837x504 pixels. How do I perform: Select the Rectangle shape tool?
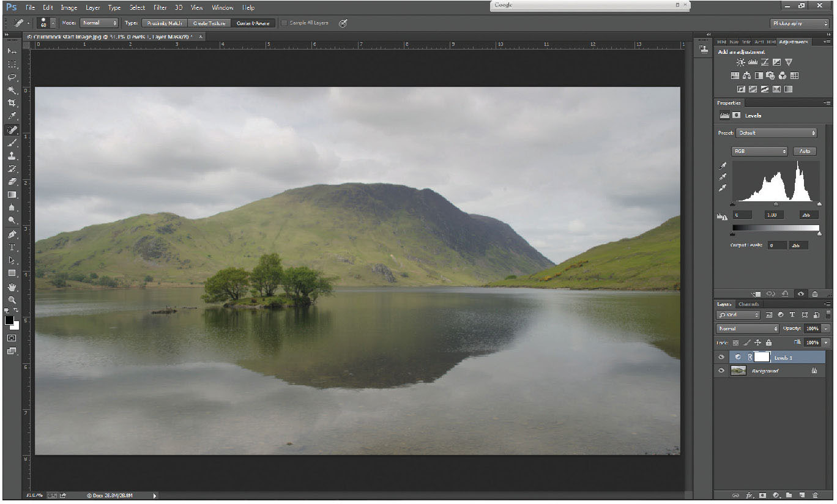point(12,273)
